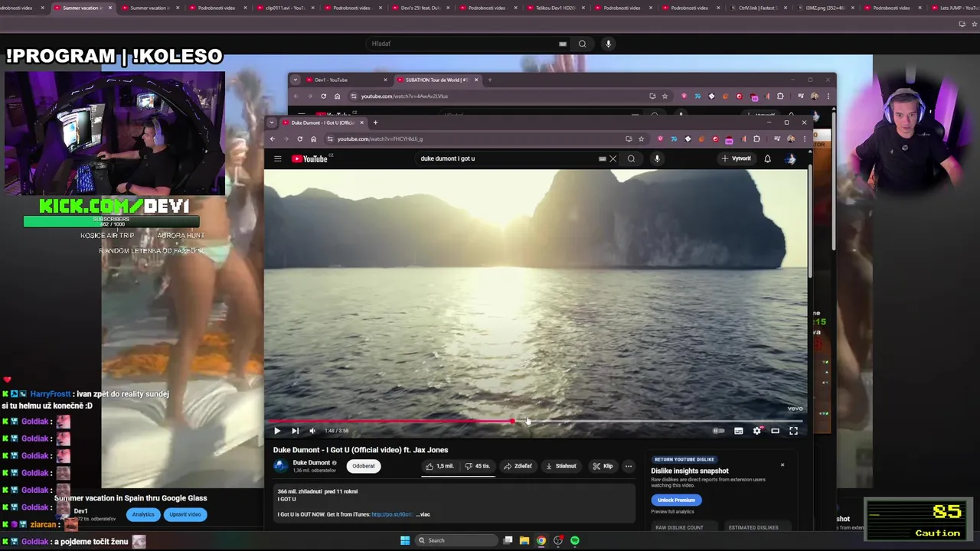
Task: Create a clip with Klip button
Action: pyautogui.click(x=603, y=466)
